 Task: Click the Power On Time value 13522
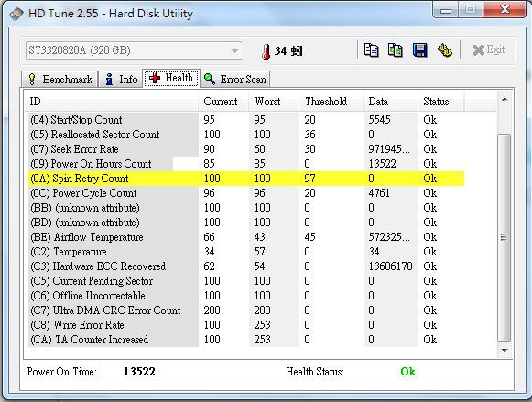tap(139, 372)
